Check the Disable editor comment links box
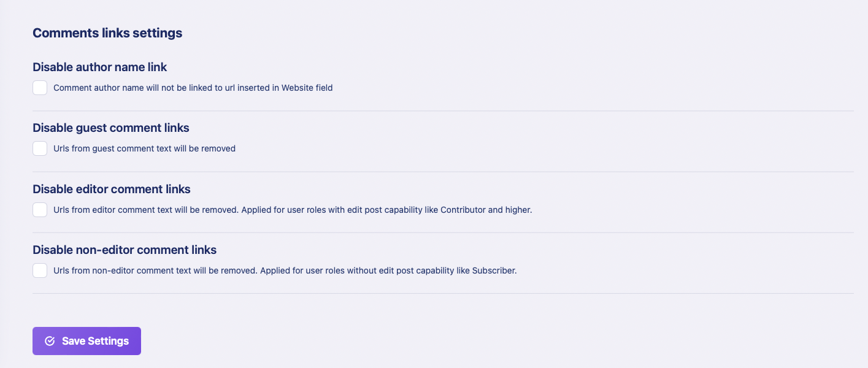 click(x=40, y=210)
